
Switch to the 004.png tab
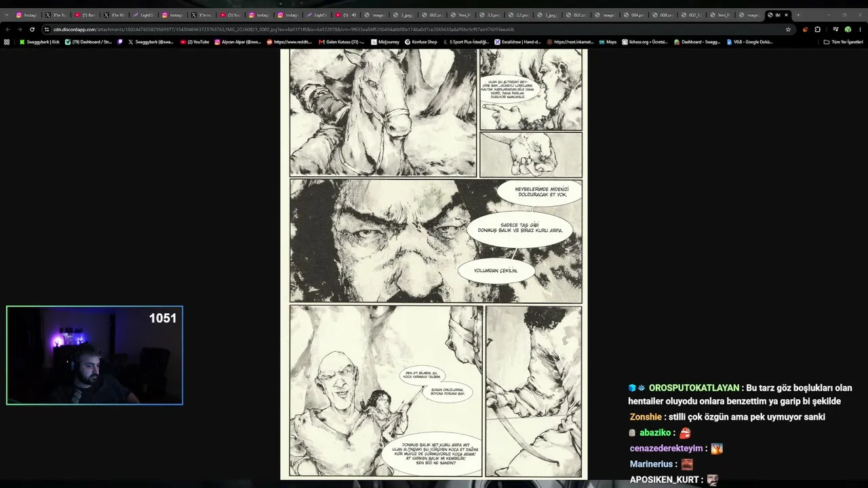[635, 15]
